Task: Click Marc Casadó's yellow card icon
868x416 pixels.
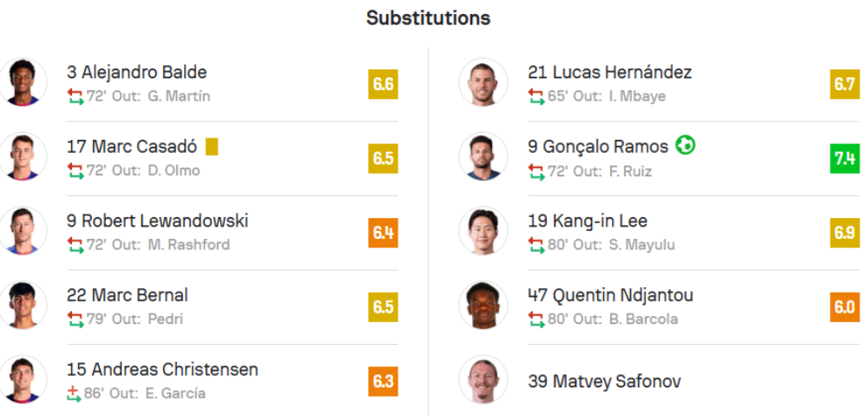Action: (x=212, y=147)
